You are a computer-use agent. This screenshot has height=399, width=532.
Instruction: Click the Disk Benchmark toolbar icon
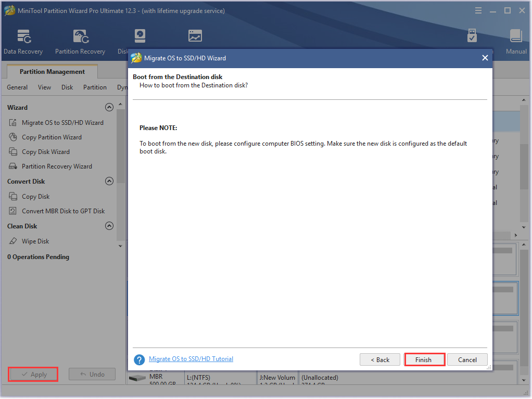point(140,36)
